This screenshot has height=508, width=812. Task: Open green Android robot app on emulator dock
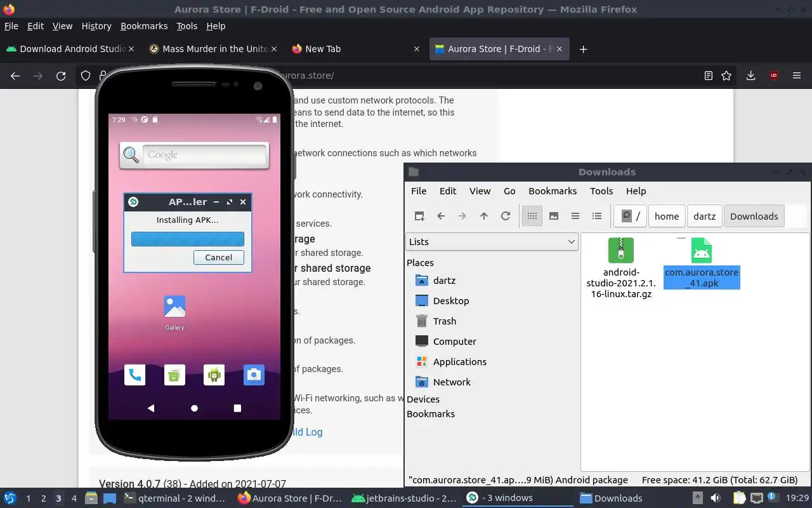click(214, 375)
